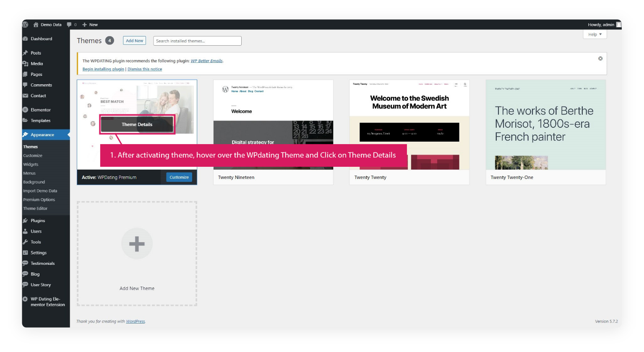Open the Customize submenu item
The height and width of the screenshot is (352, 644).
click(33, 155)
